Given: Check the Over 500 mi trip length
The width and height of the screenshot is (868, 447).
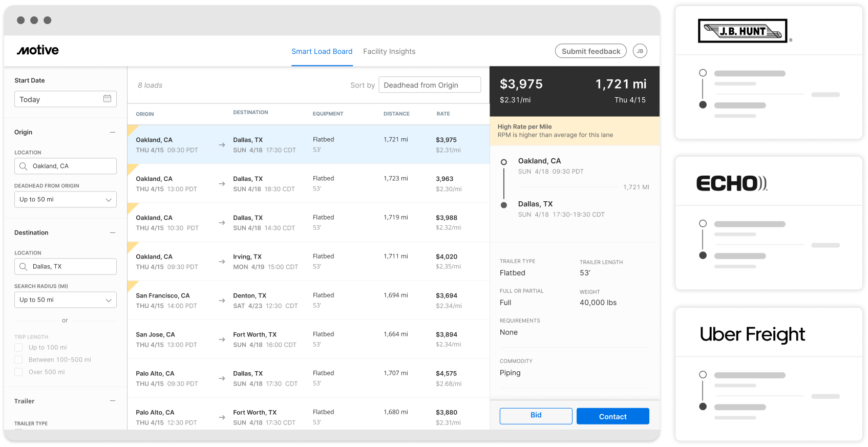Looking at the screenshot, I should point(18,372).
